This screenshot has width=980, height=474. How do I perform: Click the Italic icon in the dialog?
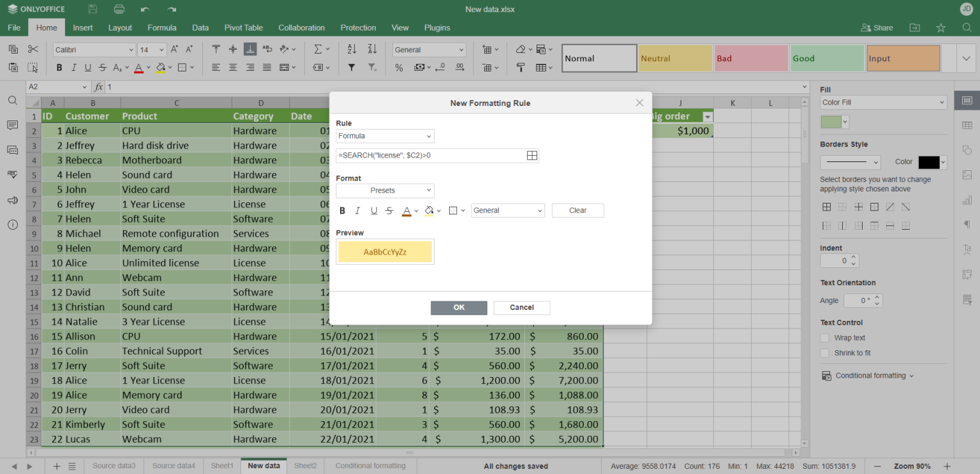[x=357, y=211]
